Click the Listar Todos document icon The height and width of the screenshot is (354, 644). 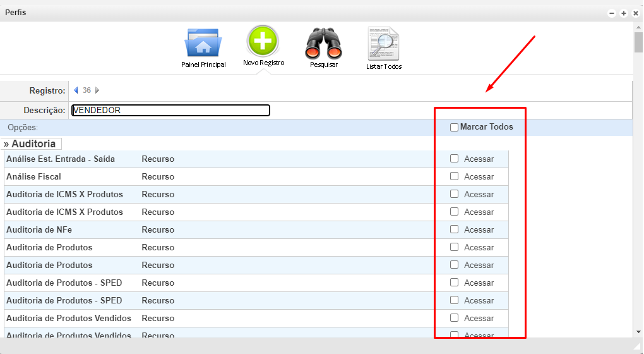[x=383, y=44]
